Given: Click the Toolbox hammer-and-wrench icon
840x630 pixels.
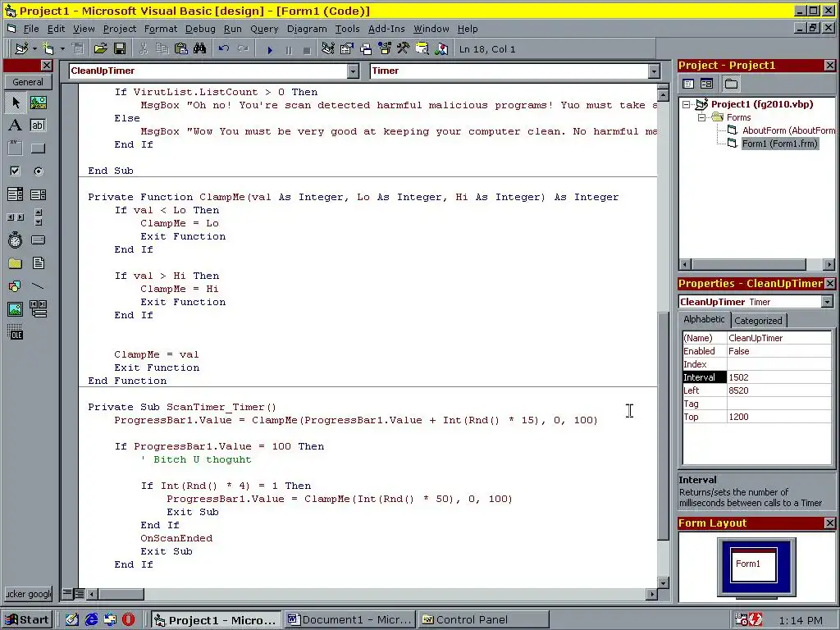Looking at the screenshot, I should click(404, 48).
